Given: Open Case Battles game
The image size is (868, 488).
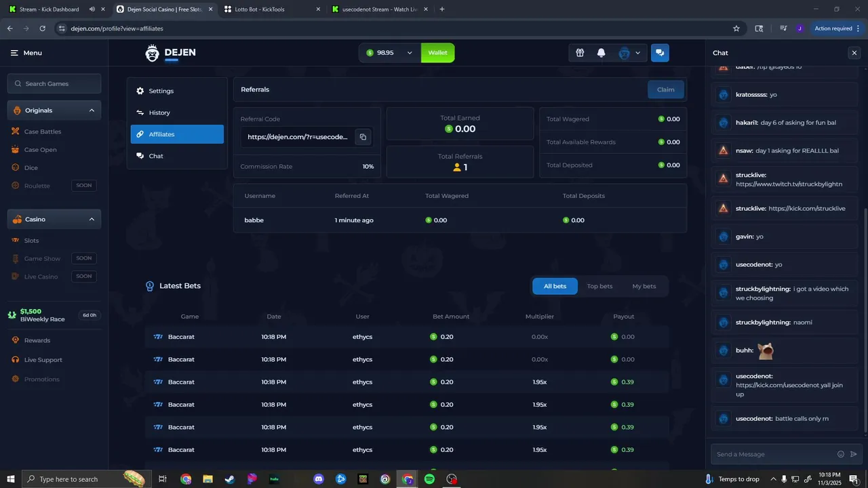Looking at the screenshot, I should [x=43, y=131].
